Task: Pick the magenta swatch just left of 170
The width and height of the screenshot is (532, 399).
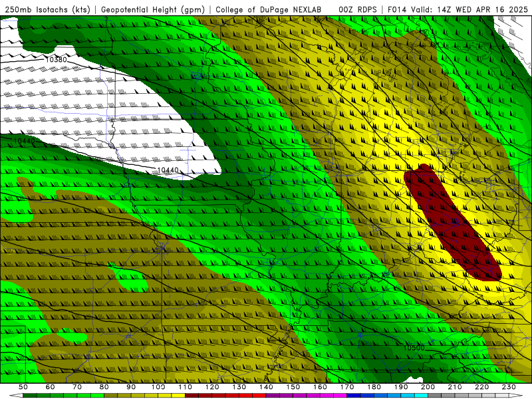Action: pos(340,396)
